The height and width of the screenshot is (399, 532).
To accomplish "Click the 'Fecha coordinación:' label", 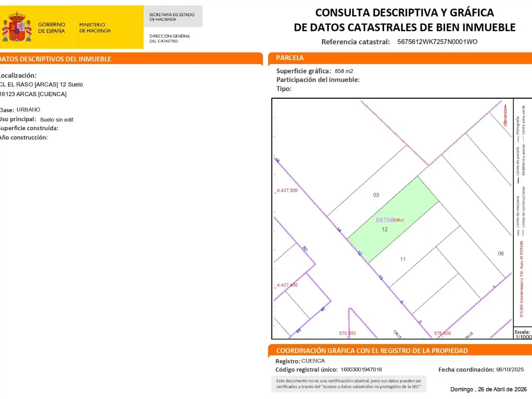I will point(466,370).
